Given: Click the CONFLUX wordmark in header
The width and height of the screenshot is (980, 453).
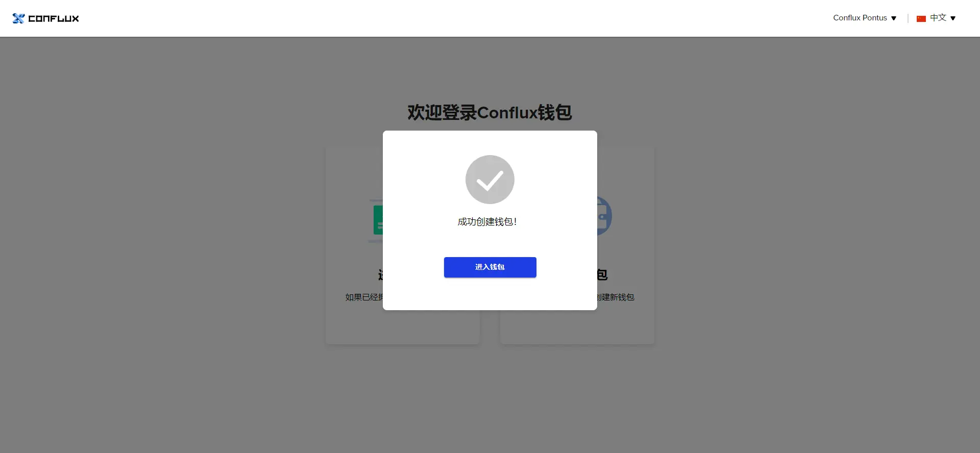Looking at the screenshot, I should click(x=54, y=18).
